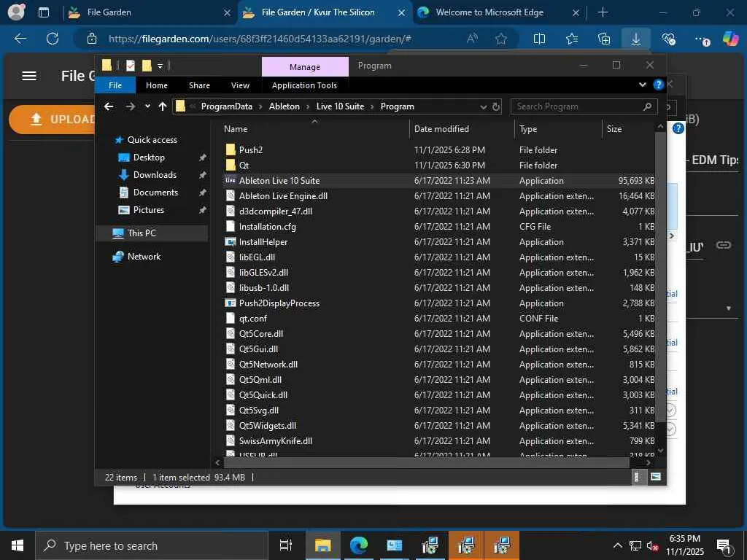
Task: Sort files by the Size column header
Action: pyautogui.click(x=628, y=128)
